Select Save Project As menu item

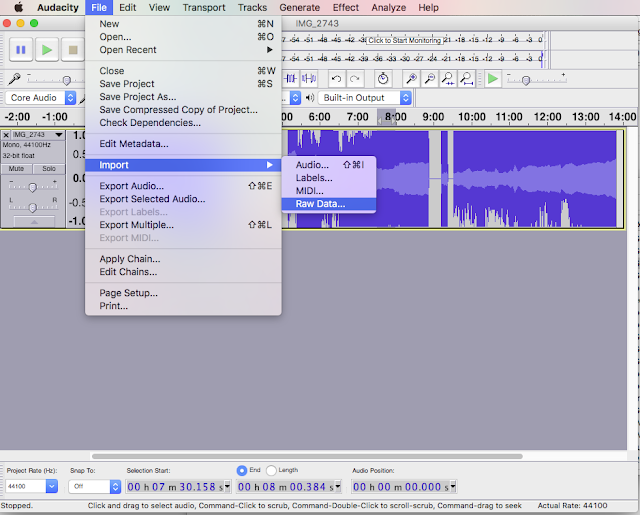pyautogui.click(x=183, y=97)
